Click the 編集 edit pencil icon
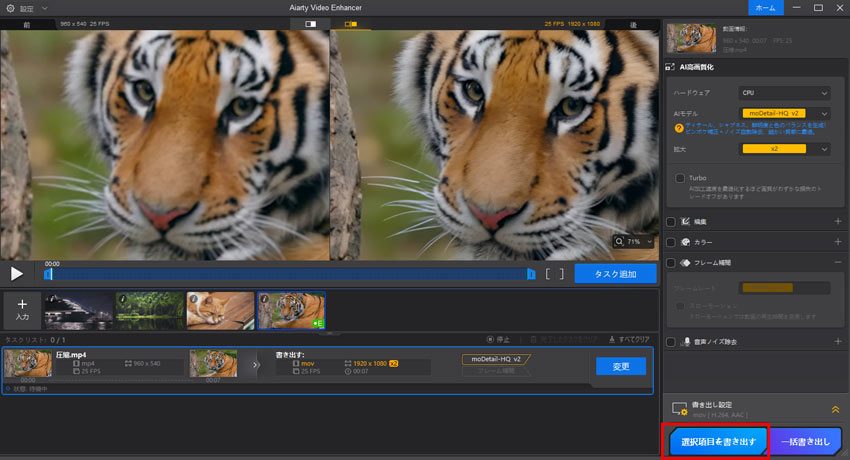Image resolution: width=850 pixels, height=460 pixels. [686, 222]
